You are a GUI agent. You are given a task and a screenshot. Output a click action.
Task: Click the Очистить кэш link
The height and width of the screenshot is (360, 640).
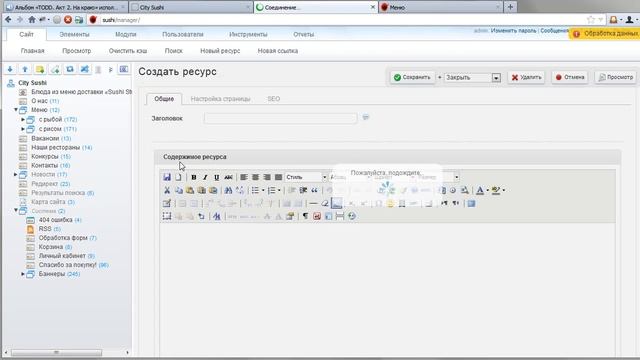[128, 51]
